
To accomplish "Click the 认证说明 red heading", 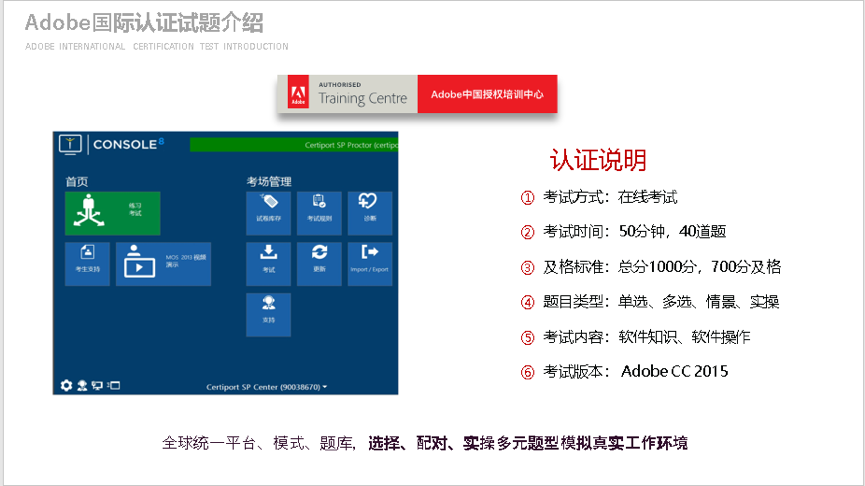I will 598,160.
